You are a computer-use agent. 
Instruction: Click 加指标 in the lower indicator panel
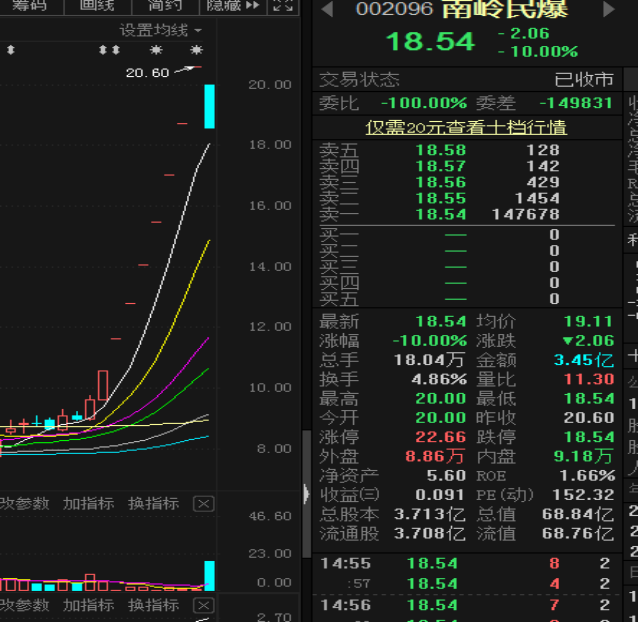click(88, 605)
